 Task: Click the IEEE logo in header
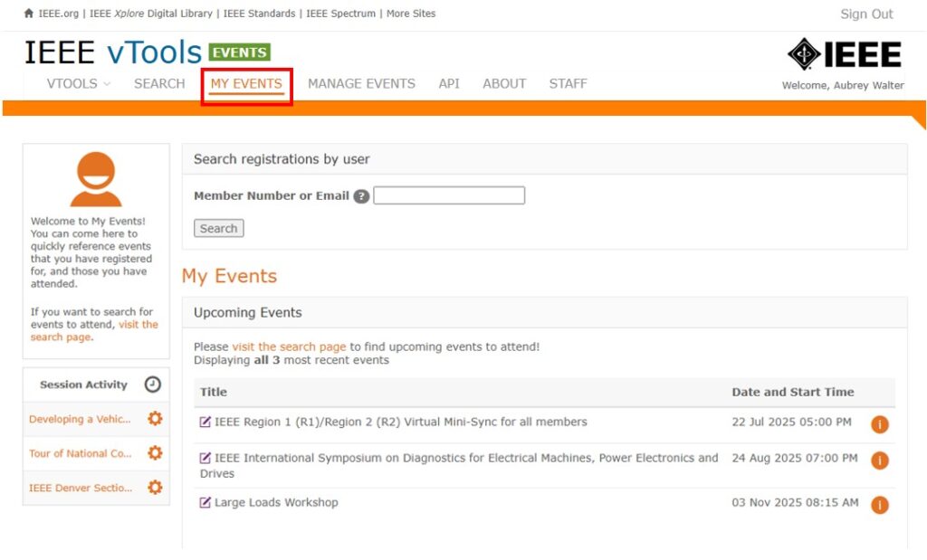(844, 55)
